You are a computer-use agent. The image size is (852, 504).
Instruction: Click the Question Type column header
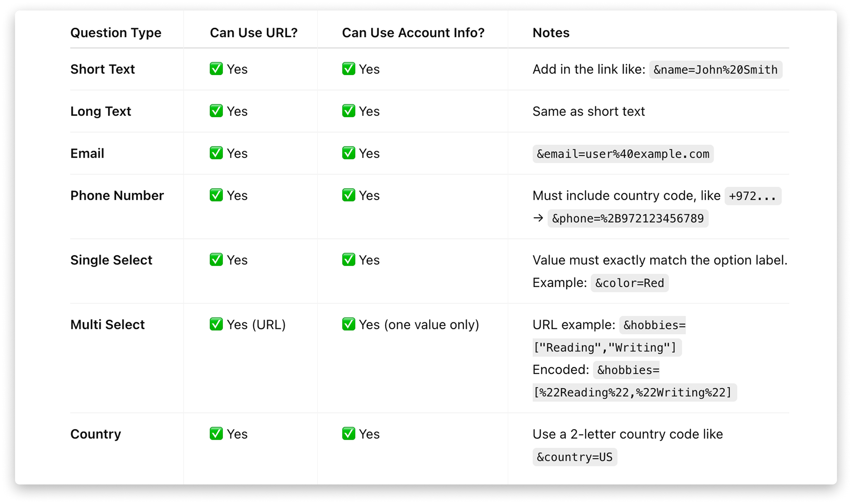pyautogui.click(x=116, y=33)
